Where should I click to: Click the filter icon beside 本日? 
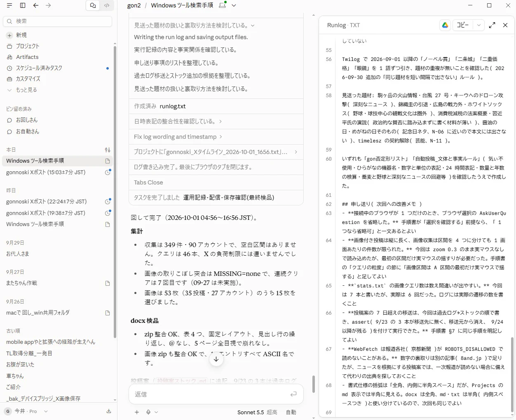(108, 150)
